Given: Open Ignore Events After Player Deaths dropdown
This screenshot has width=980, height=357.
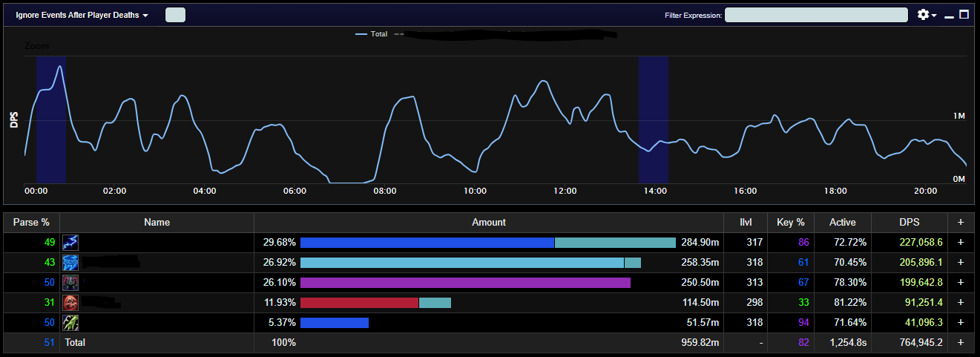Looking at the screenshot, I should pos(82,15).
